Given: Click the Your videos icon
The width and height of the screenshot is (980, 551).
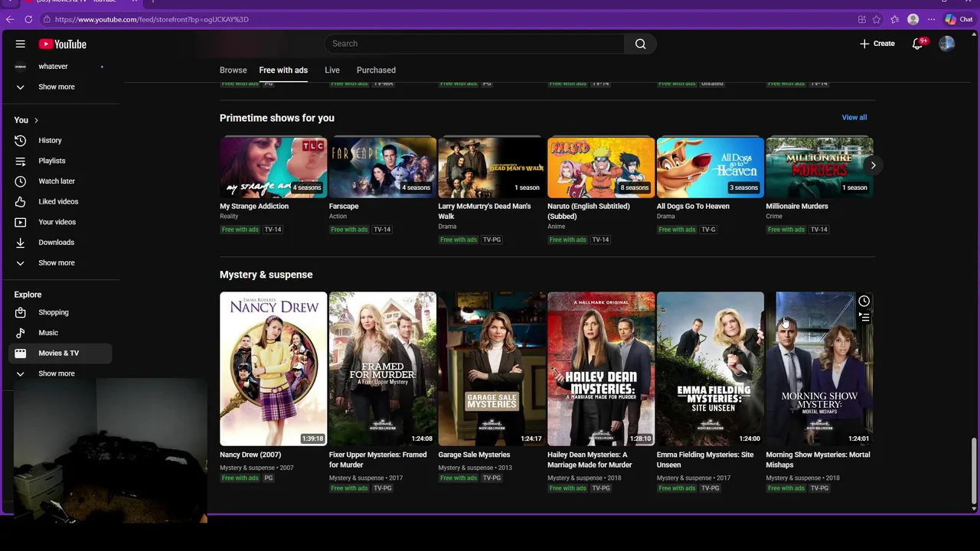Looking at the screenshot, I should [21, 222].
